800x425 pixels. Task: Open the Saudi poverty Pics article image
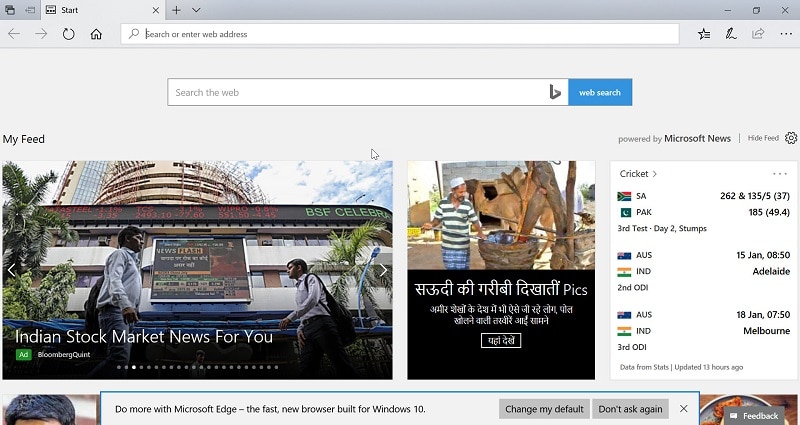coord(501,215)
